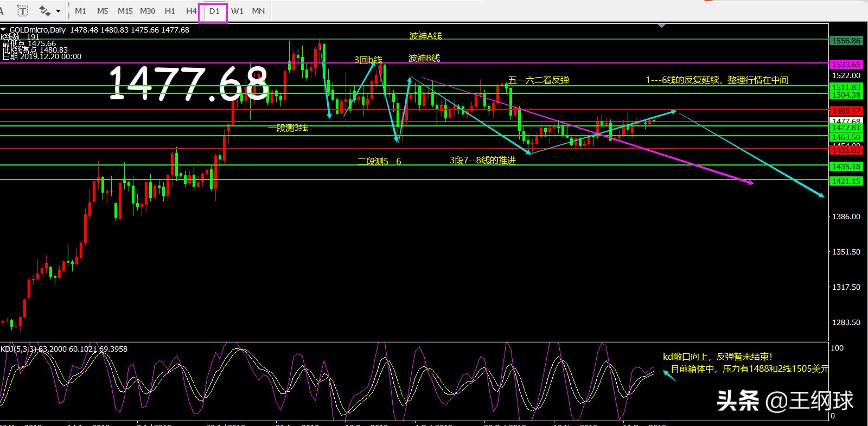
Task: Select the arrows drawing tool icon
Action: pos(44,11)
